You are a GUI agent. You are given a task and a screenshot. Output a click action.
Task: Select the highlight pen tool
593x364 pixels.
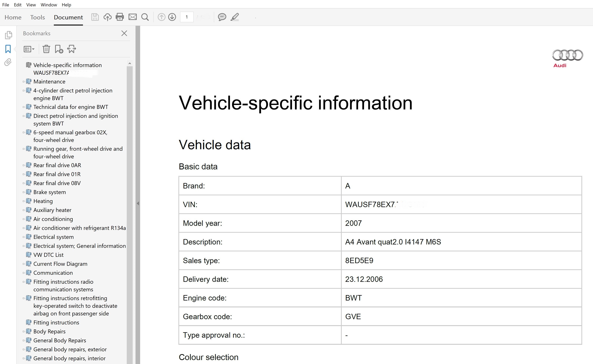coord(234,17)
